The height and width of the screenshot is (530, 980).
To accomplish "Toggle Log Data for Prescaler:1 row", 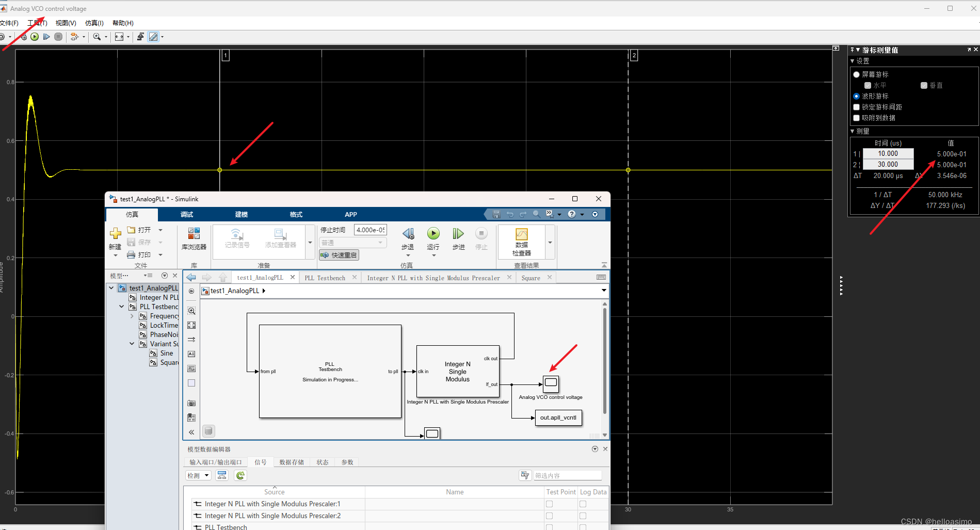I will tap(583, 504).
